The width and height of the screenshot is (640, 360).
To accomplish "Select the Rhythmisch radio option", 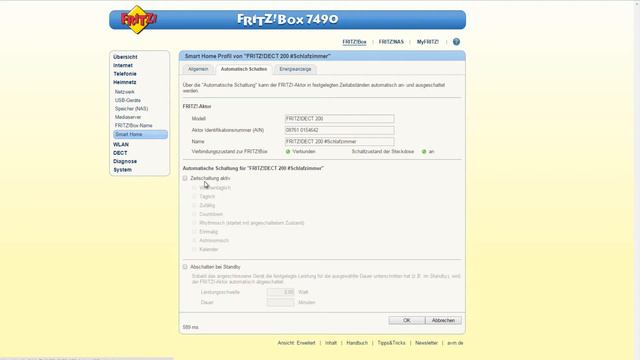I will 194,223.
